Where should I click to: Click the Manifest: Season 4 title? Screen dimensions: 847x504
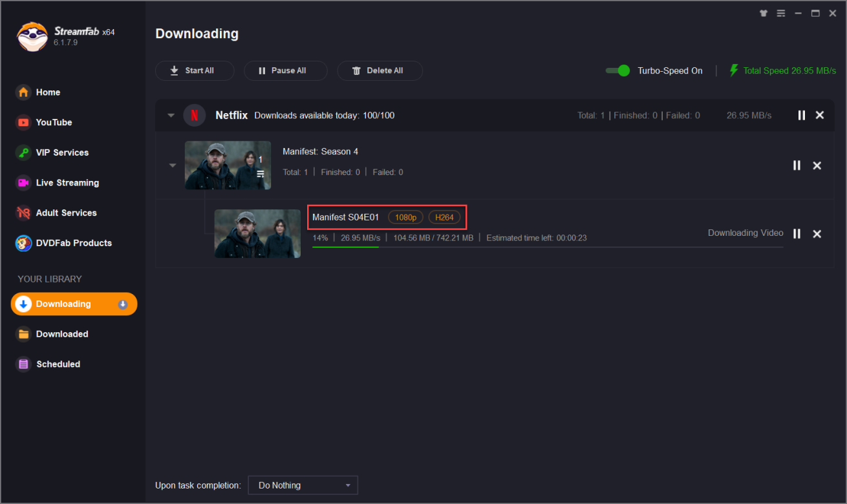[x=321, y=151]
